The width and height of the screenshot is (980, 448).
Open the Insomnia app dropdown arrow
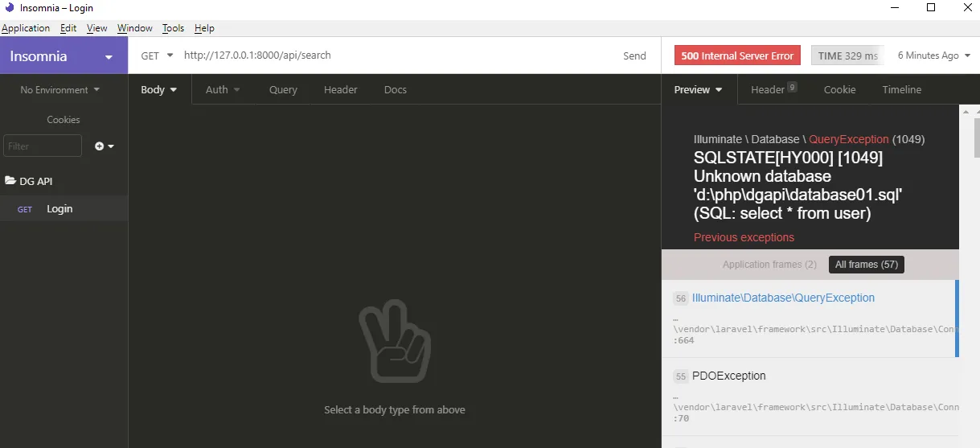[x=109, y=57]
